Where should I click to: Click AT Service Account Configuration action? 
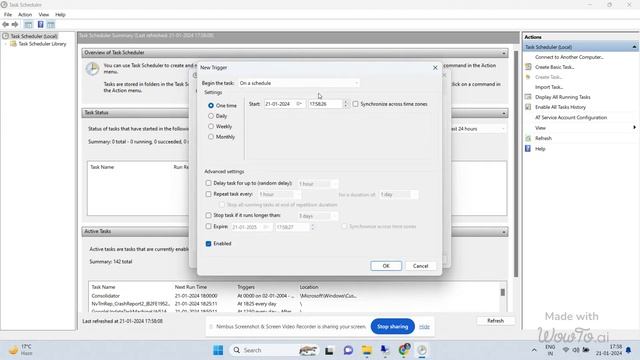[571, 117]
